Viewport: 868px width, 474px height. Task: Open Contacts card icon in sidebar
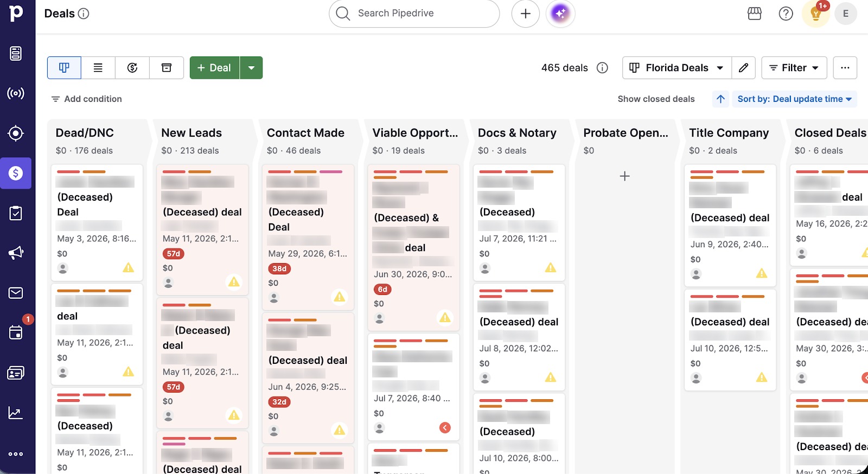coord(16,373)
